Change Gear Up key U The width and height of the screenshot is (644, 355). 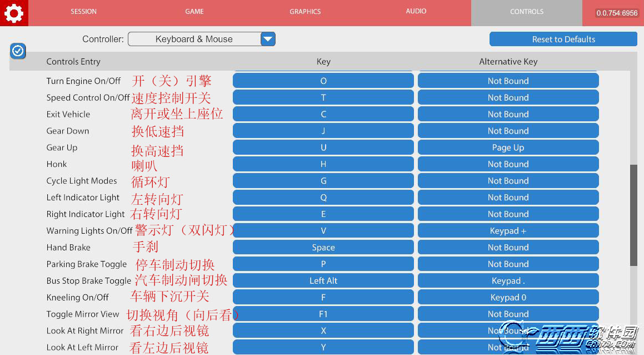tap(323, 147)
